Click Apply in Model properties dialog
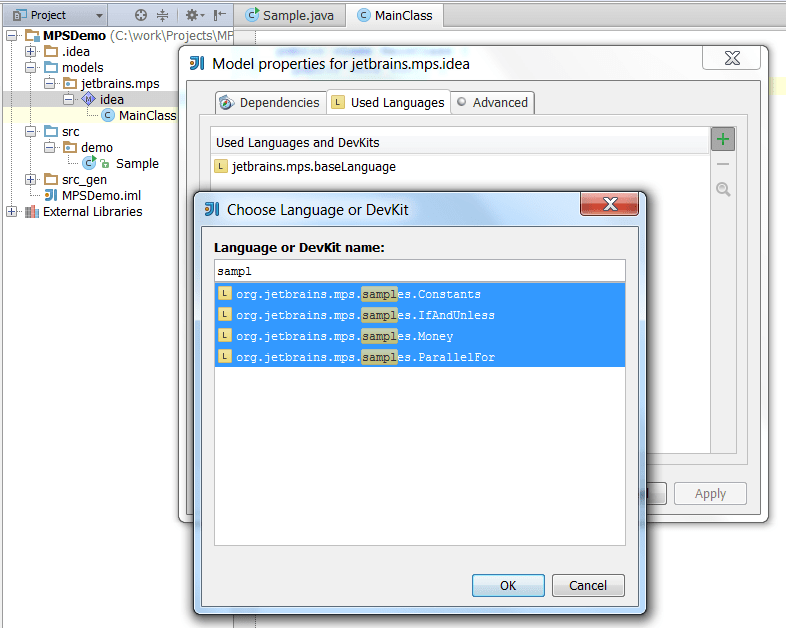786x628 pixels. (x=710, y=494)
